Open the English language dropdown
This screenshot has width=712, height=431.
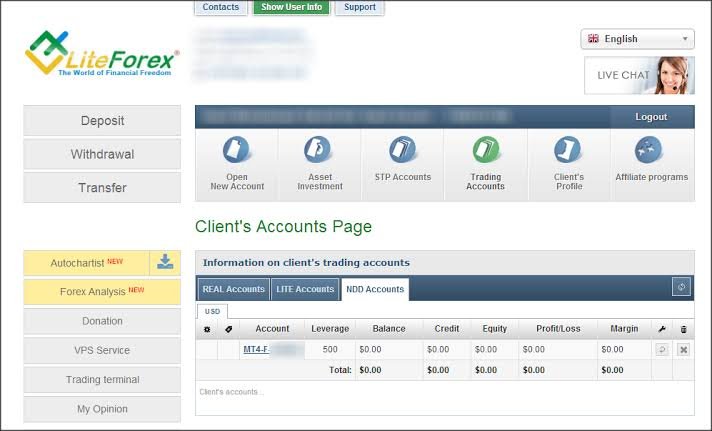click(x=638, y=39)
